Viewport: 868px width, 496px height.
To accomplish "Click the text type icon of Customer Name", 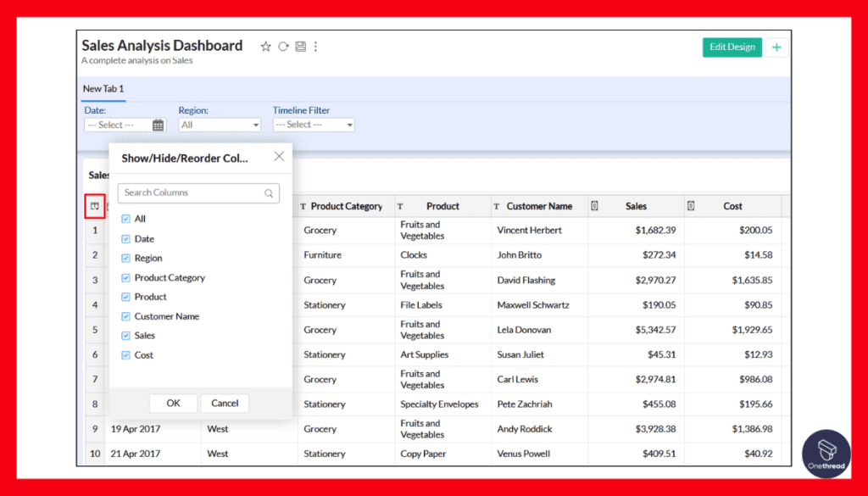I will 497,207.
